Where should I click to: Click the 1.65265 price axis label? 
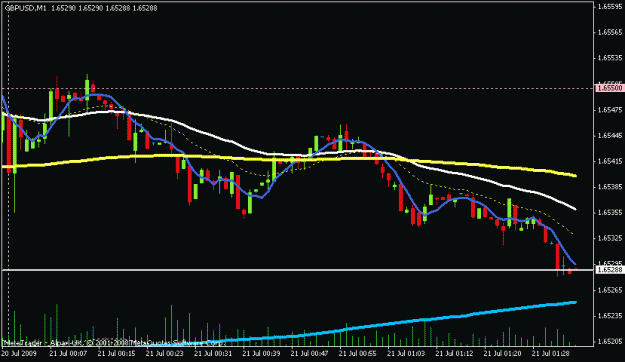click(611, 290)
